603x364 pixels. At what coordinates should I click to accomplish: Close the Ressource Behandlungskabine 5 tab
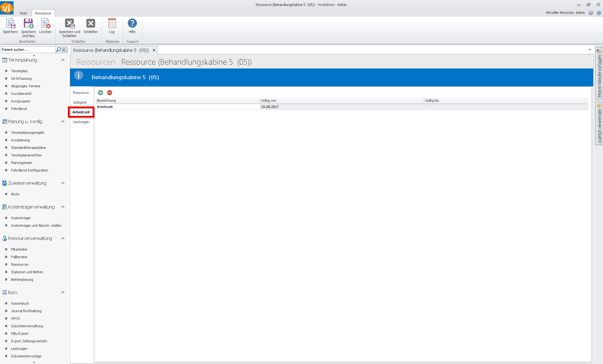tap(154, 50)
